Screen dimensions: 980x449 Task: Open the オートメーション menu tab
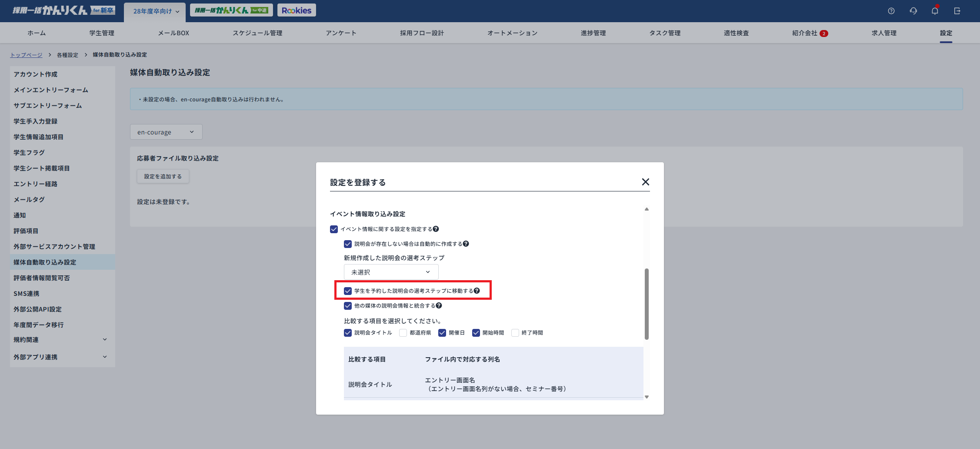(512, 33)
